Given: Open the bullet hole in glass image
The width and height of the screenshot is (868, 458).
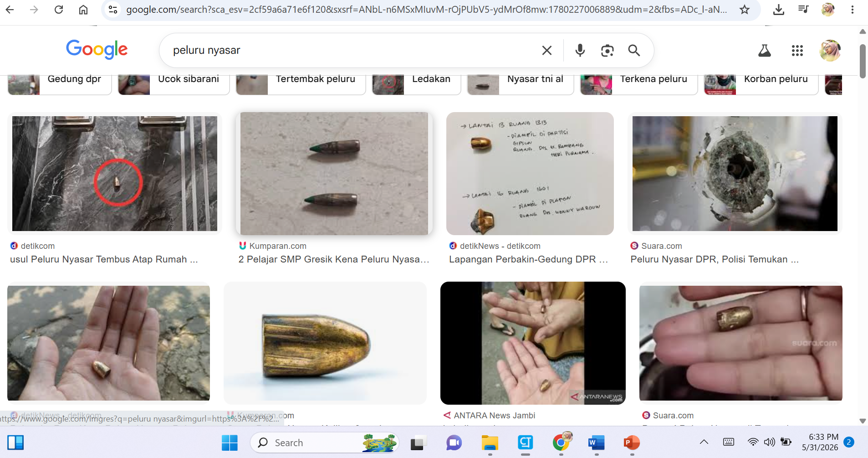Looking at the screenshot, I should tap(735, 174).
